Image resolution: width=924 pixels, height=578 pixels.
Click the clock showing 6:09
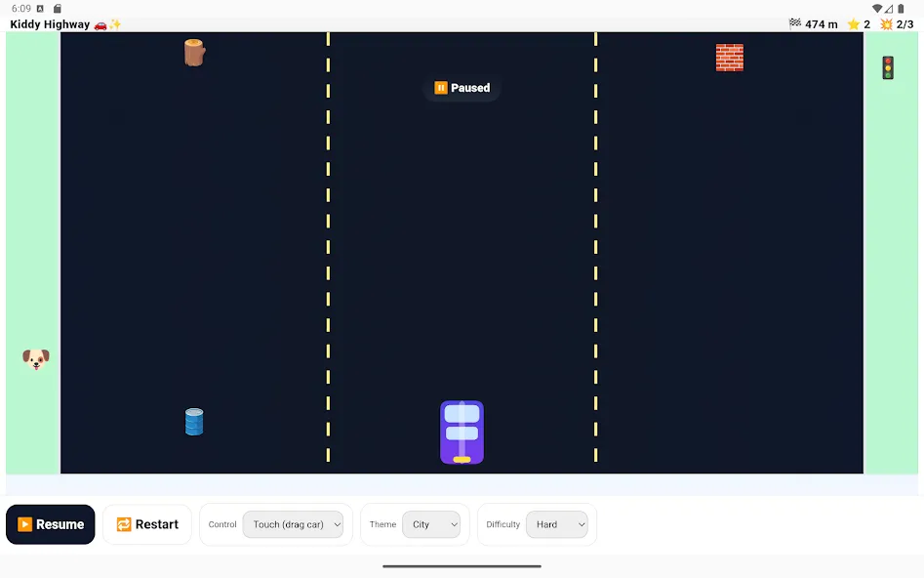21,8
